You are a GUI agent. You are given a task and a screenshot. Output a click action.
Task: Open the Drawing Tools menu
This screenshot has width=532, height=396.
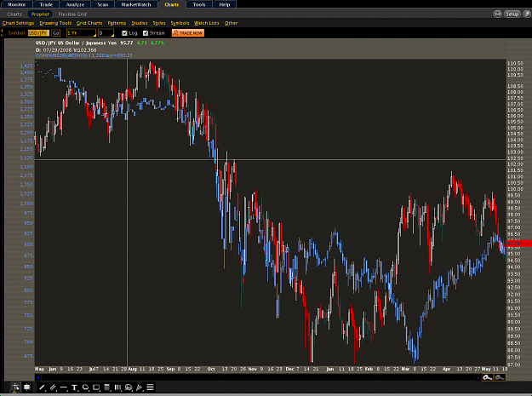(55, 23)
